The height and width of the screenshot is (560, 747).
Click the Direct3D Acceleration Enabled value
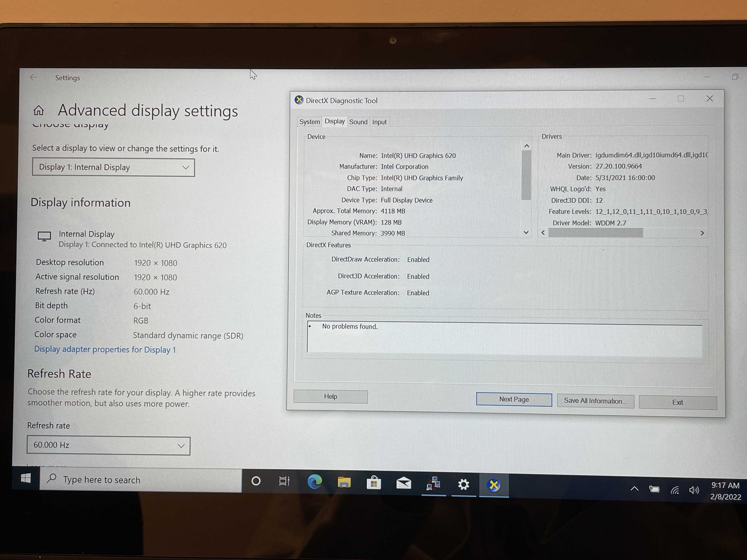(x=418, y=276)
